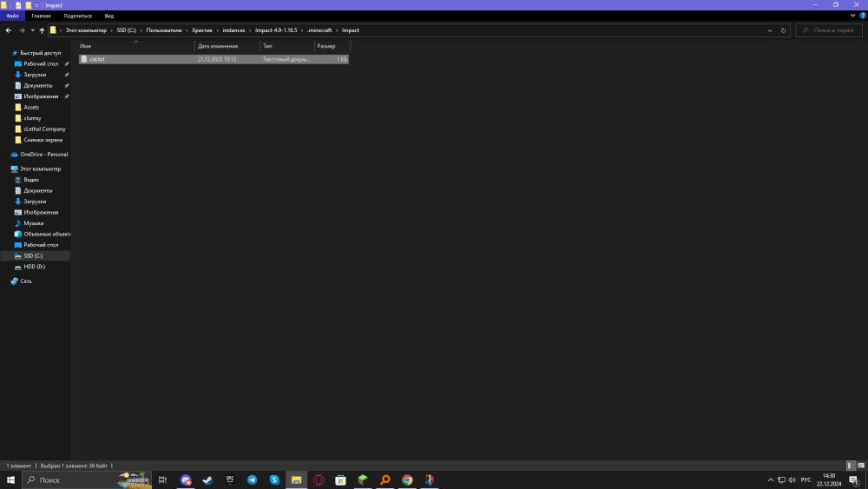Image resolution: width=868 pixels, height=489 pixels.
Task: Open Steam from the taskbar
Action: coord(207,480)
